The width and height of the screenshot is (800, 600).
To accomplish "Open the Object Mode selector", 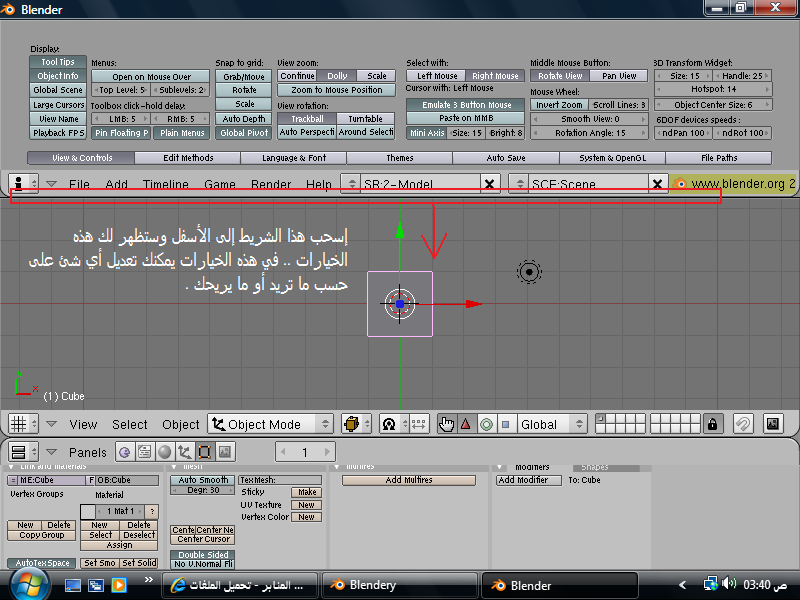I will (270, 424).
